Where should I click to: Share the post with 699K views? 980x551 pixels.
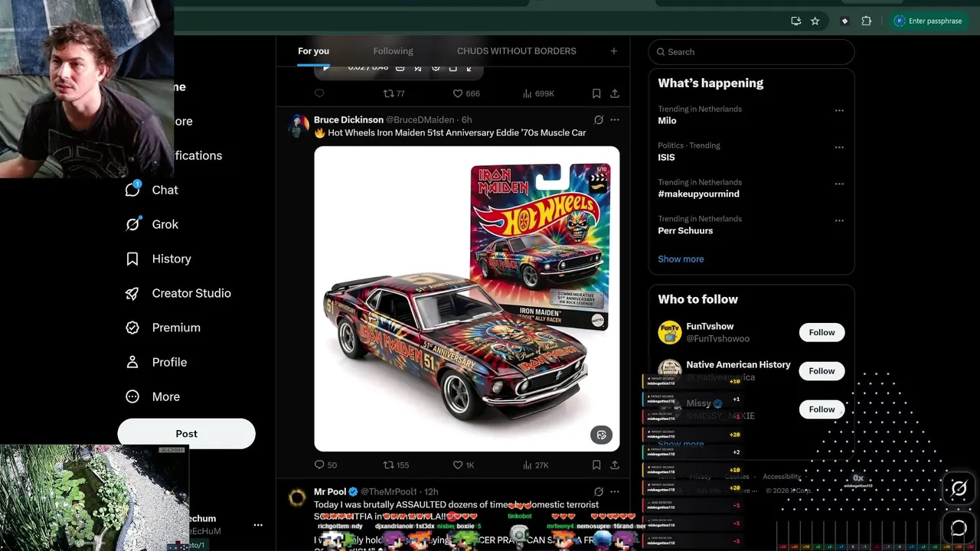[x=614, y=93]
